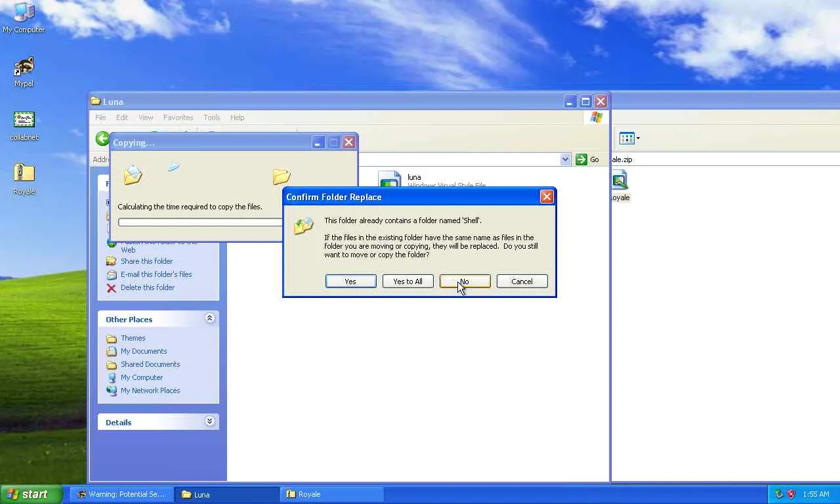Open the Edit menu
The width and height of the screenshot is (840, 504).
click(122, 117)
